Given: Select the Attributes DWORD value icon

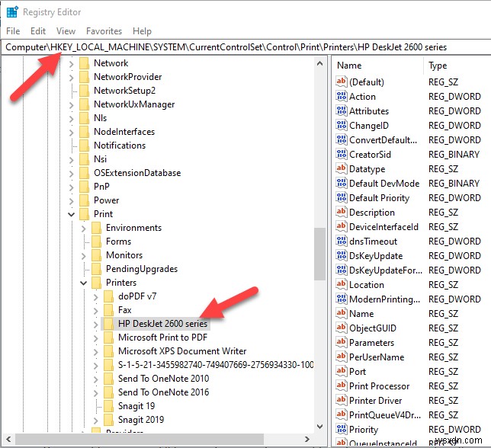Looking at the screenshot, I should pyautogui.click(x=342, y=110).
